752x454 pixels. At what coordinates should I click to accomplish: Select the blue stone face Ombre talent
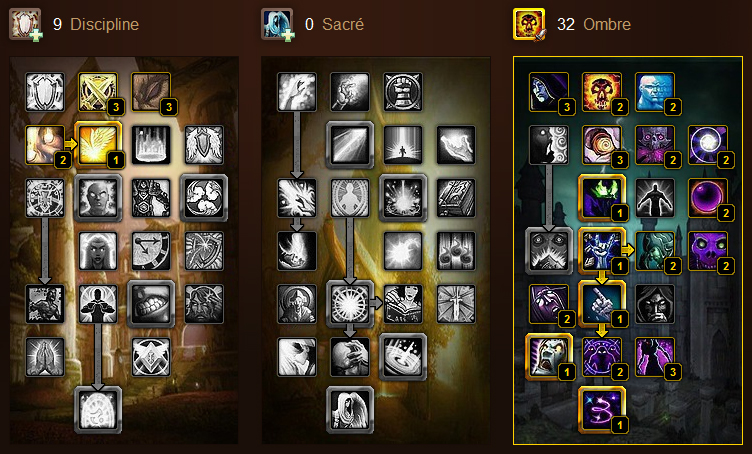[655, 92]
